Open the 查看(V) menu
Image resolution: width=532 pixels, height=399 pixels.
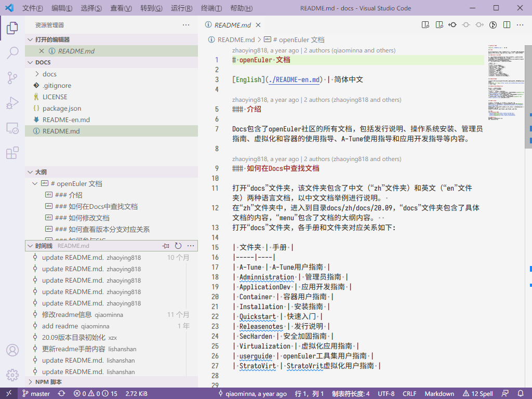click(121, 8)
